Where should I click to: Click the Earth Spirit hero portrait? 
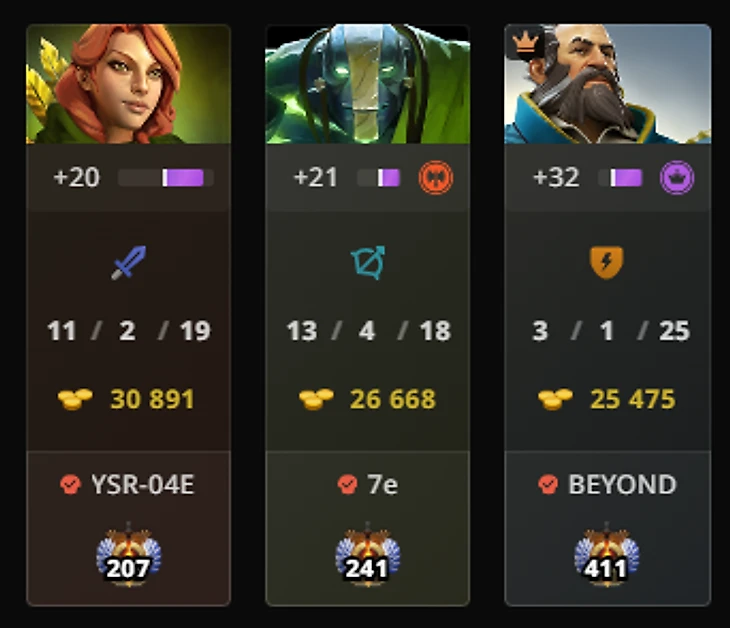coord(368,84)
